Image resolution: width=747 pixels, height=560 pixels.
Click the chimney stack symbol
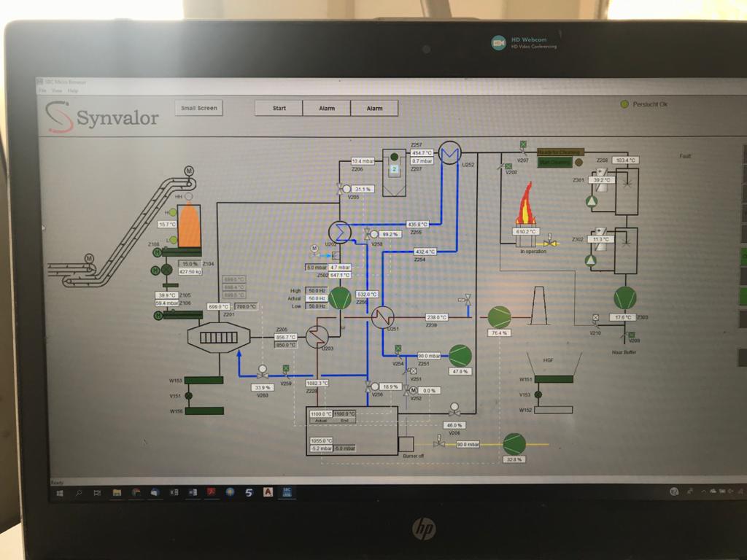(539, 306)
